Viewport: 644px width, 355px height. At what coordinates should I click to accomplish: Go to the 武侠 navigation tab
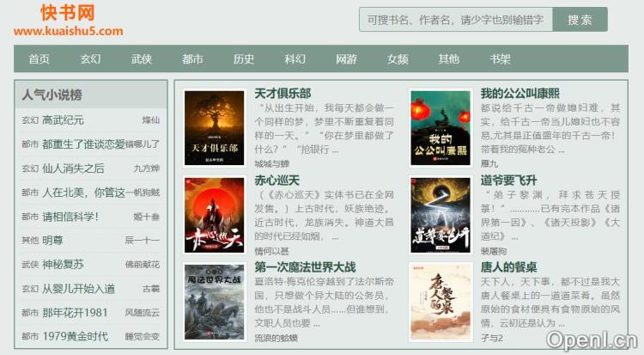click(x=142, y=58)
